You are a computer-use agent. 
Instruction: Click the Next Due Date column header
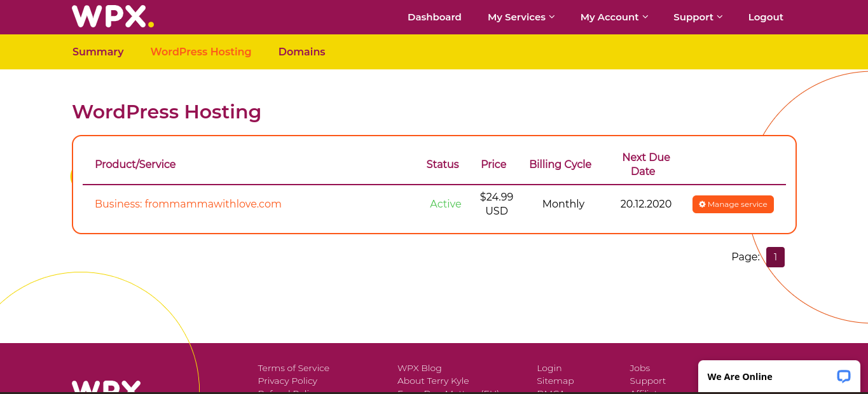click(646, 164)
